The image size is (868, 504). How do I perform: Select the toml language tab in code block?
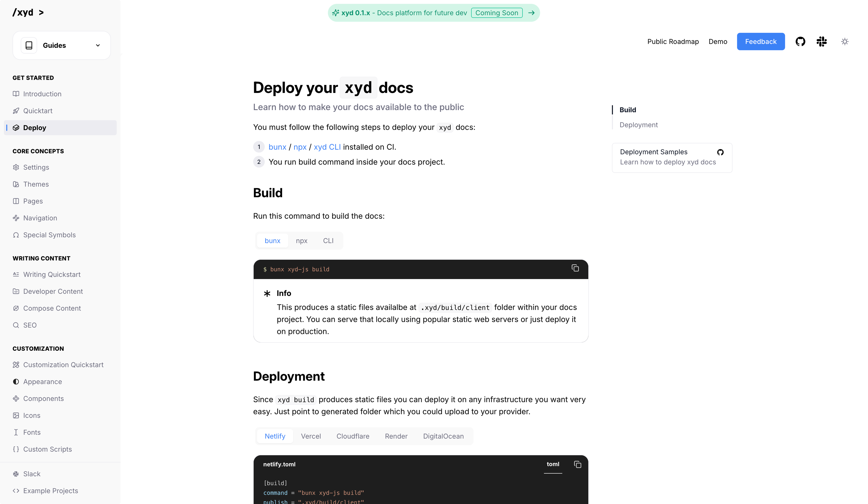click(x=553, y=464)
